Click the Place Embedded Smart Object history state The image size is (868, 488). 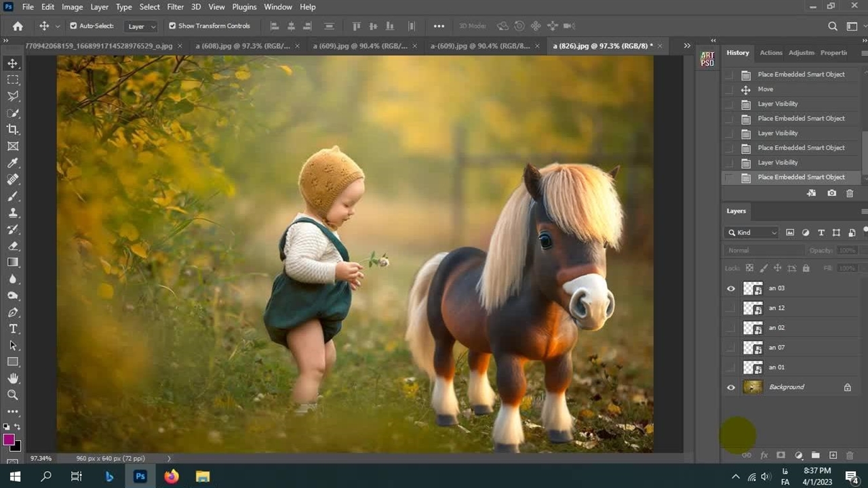[x=801, y=178]
